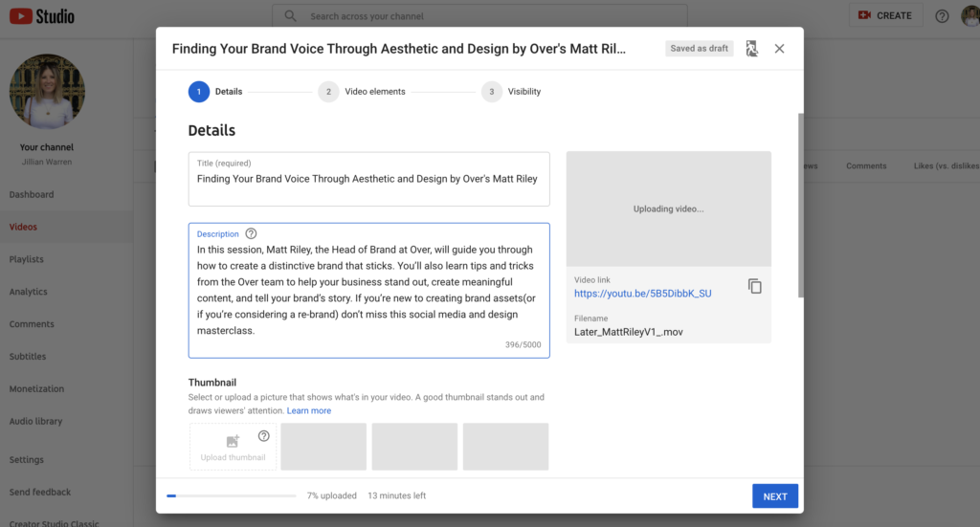Image resolution: width=980 pixels, height=527 pixels.
Task: Click the Uploading video preview area
Action: pyautogui.click(x=668, y=209)
